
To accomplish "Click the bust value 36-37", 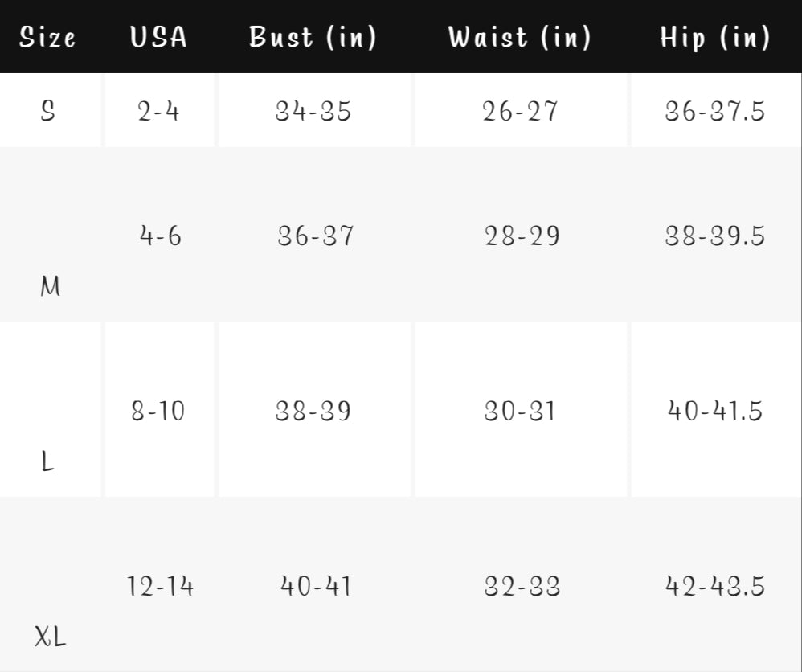I will click(x=315, y=236).
